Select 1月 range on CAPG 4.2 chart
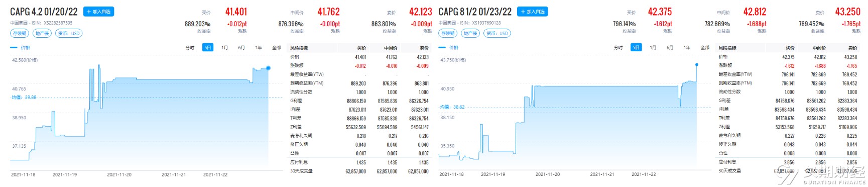 pyautogui.click(x=224, y=48)
